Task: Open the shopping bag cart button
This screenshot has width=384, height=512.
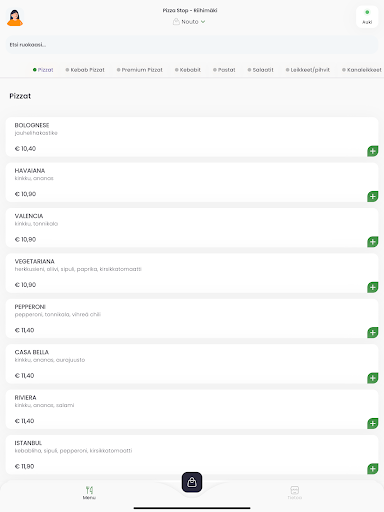Action: [192, 482]
